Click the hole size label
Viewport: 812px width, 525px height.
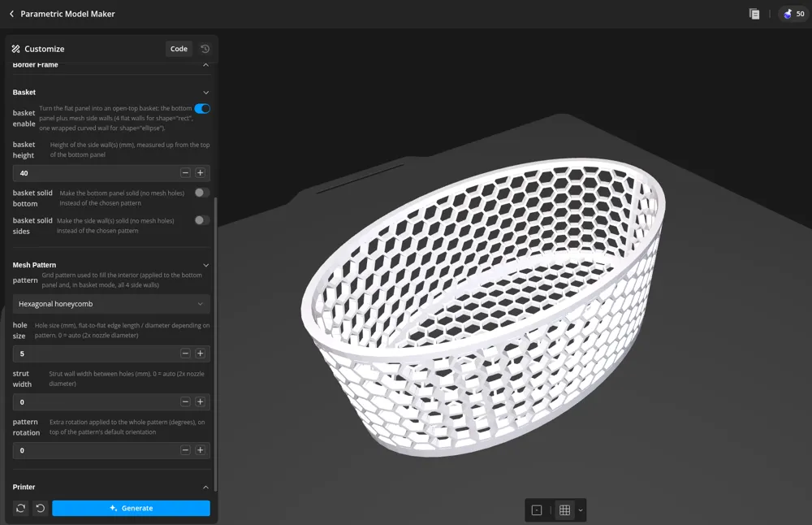point(19,330)
